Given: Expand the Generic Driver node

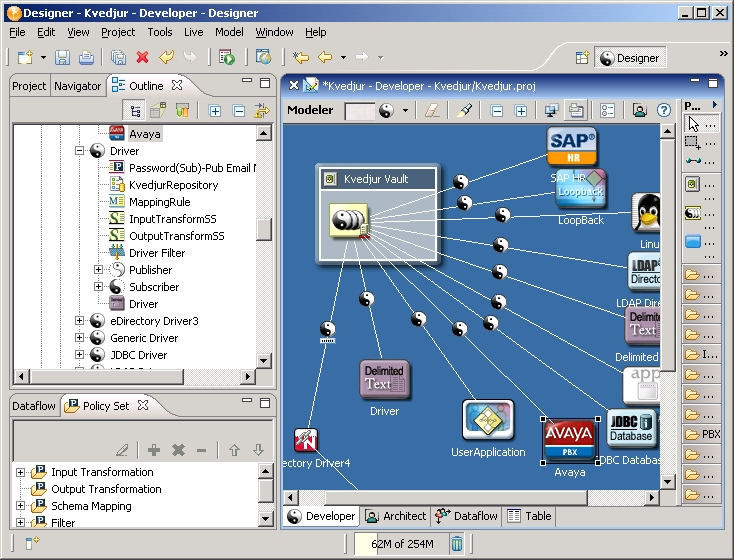Looking at the screenshot, I should 80,338.
